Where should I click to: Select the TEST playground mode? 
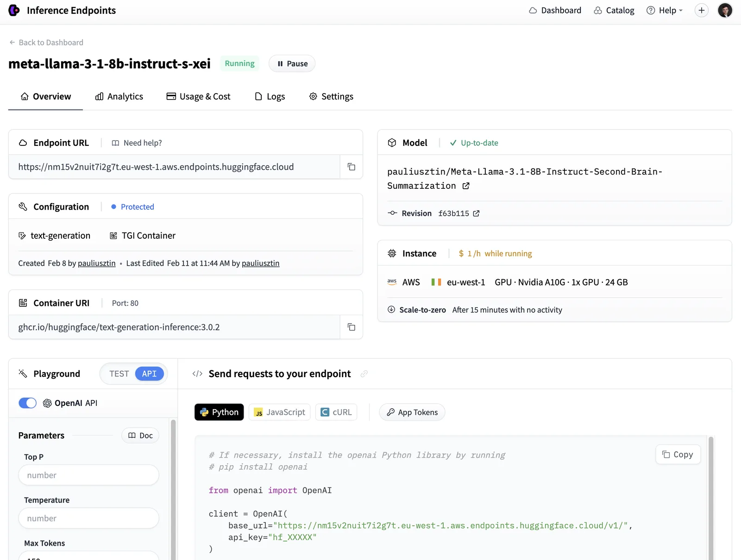click(x=119, y=373)
